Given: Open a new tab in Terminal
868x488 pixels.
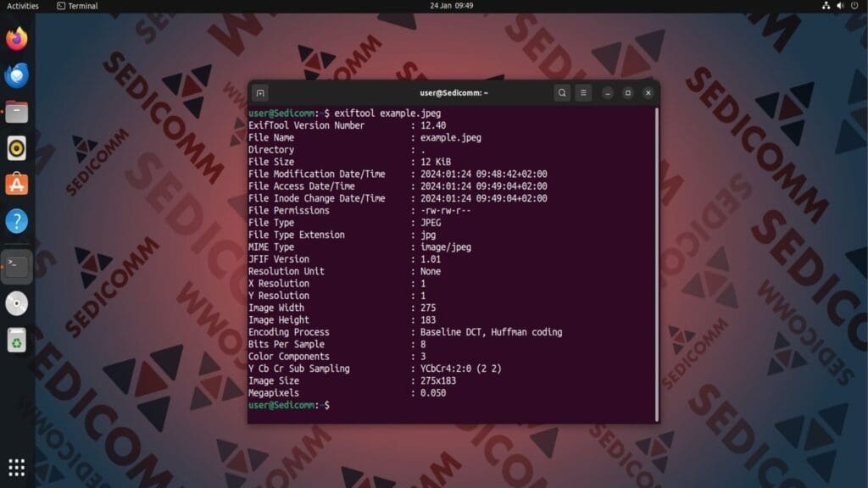Looking at the screenshot, I should tap(259, 92).
